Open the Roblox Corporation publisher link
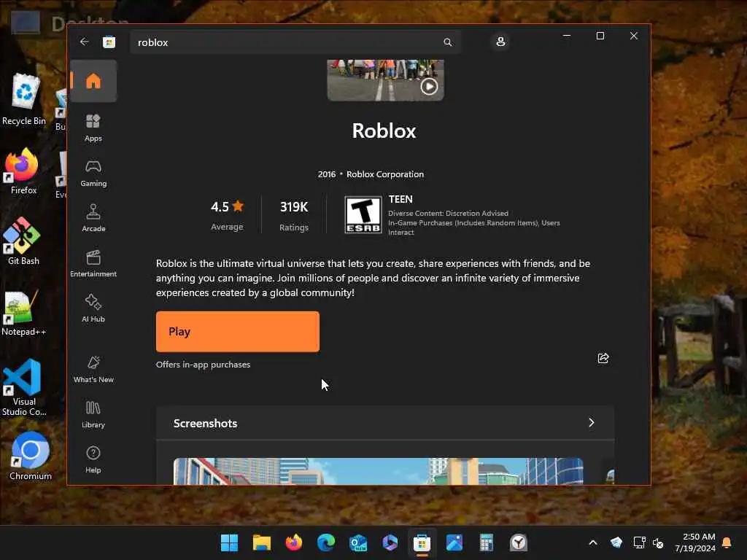The image size is (747, 560). click(x=385, y=174)
